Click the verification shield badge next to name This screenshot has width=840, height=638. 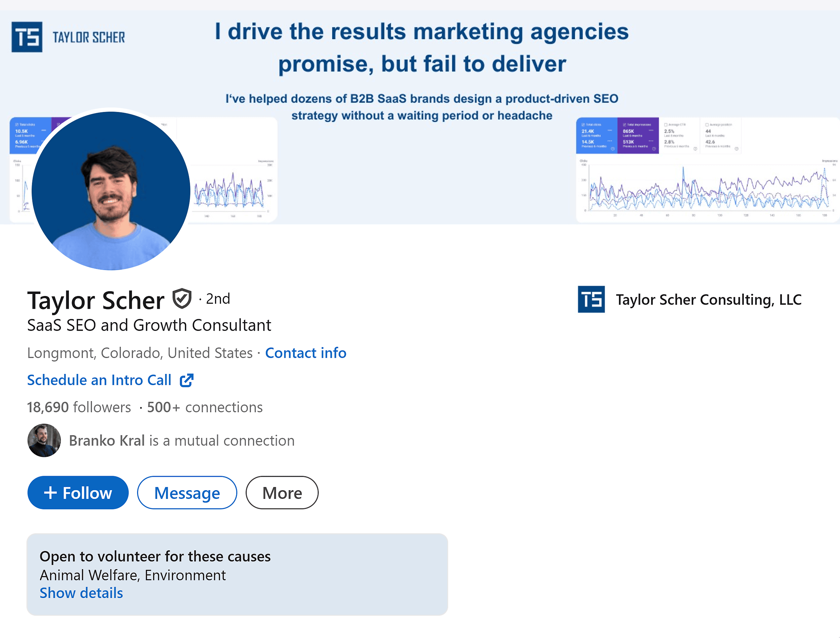tap(182, 299)
